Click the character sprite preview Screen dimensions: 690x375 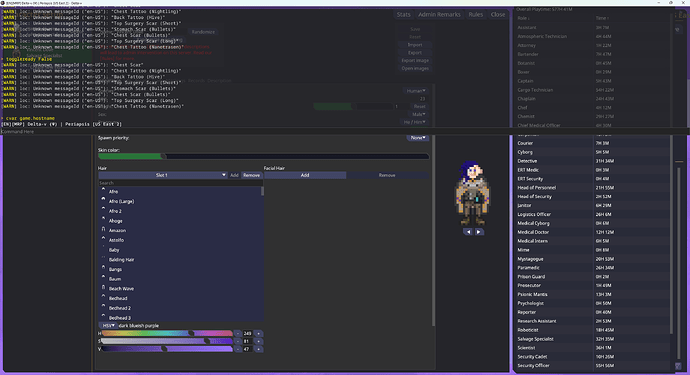[x=473, y=193]
